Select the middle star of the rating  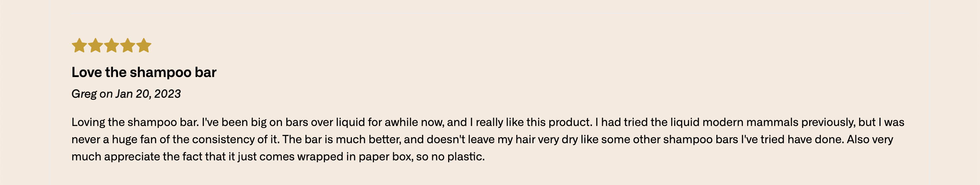point(111,45)
